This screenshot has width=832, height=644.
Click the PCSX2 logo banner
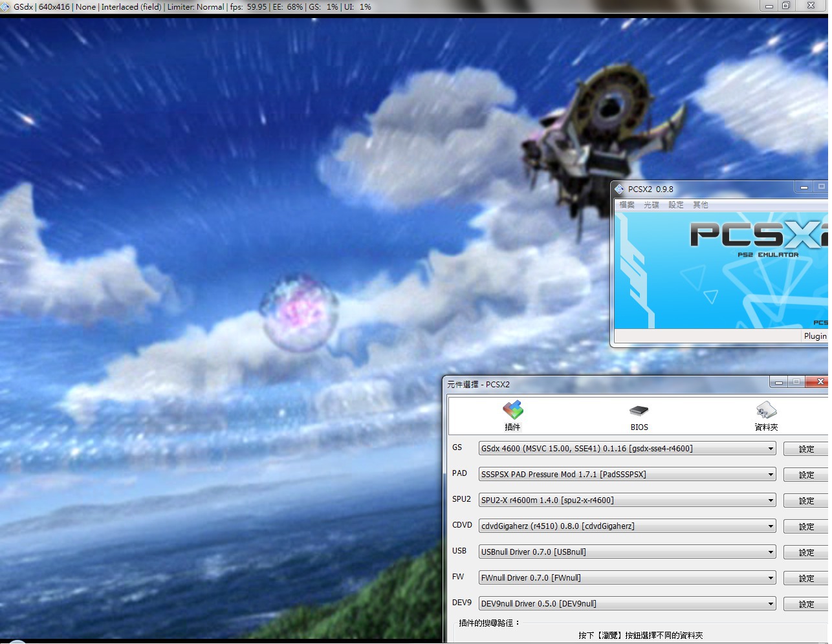point(721,270)
